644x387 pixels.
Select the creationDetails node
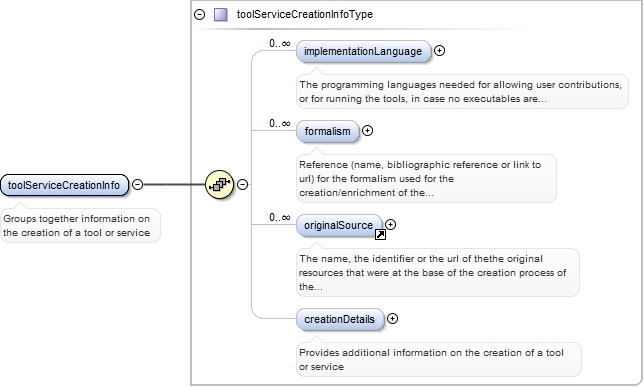(x=340, y=319)
